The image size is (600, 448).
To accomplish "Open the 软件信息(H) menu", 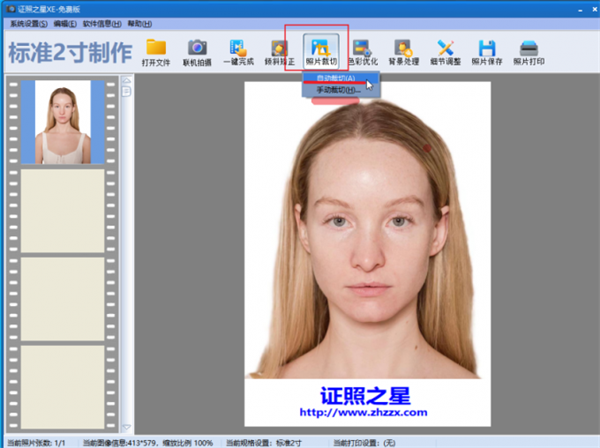I will tap(102, 24).
